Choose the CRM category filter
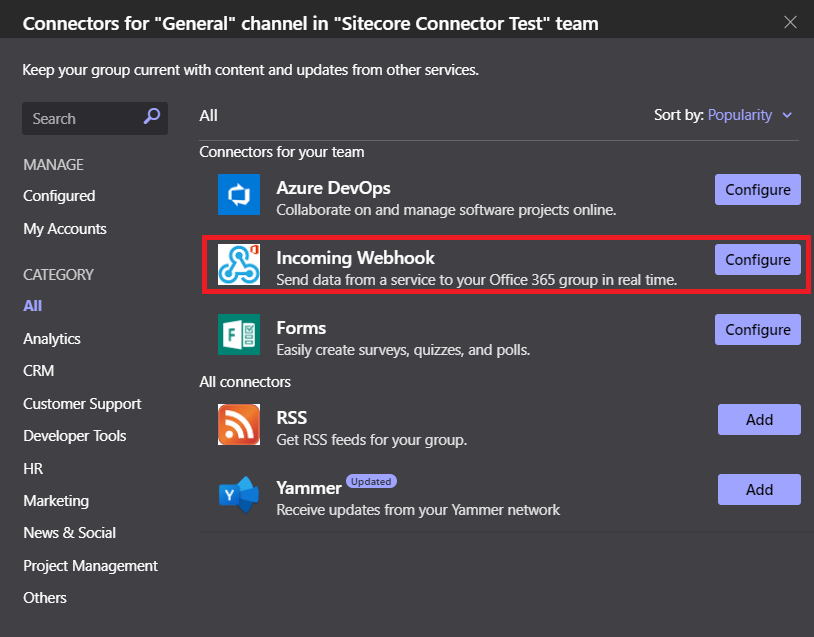 [38, 371]
